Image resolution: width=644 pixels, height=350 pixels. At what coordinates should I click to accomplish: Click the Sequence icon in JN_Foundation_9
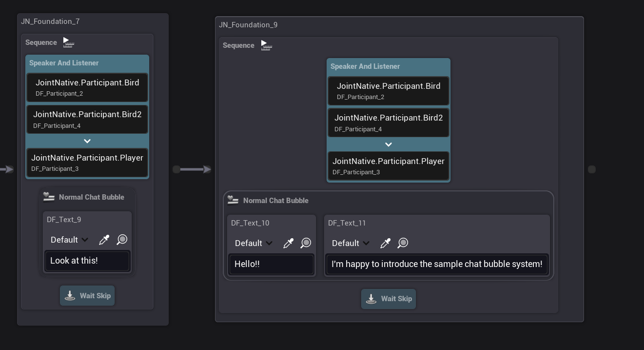(266, 45)
